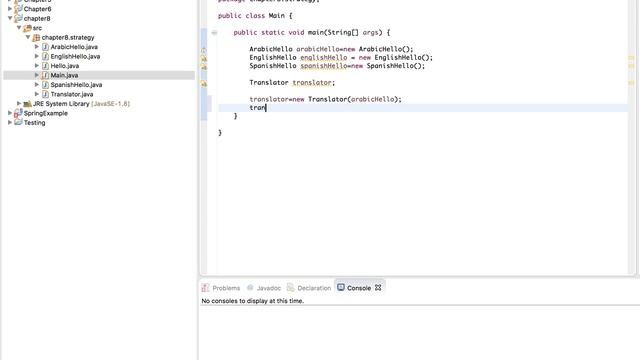This screenshot has height=360, width=640.
Task: Click the src source folder icon
Action: [27, 28]
